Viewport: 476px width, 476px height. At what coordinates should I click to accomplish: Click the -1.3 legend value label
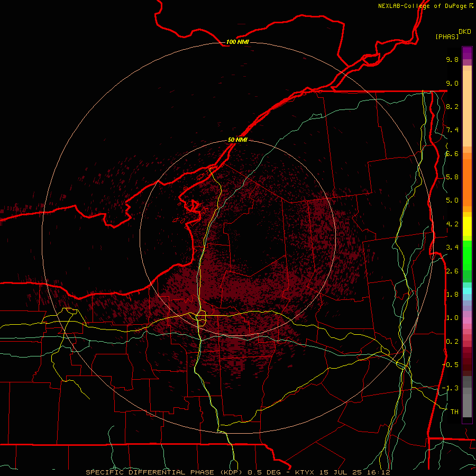[450, 388]
